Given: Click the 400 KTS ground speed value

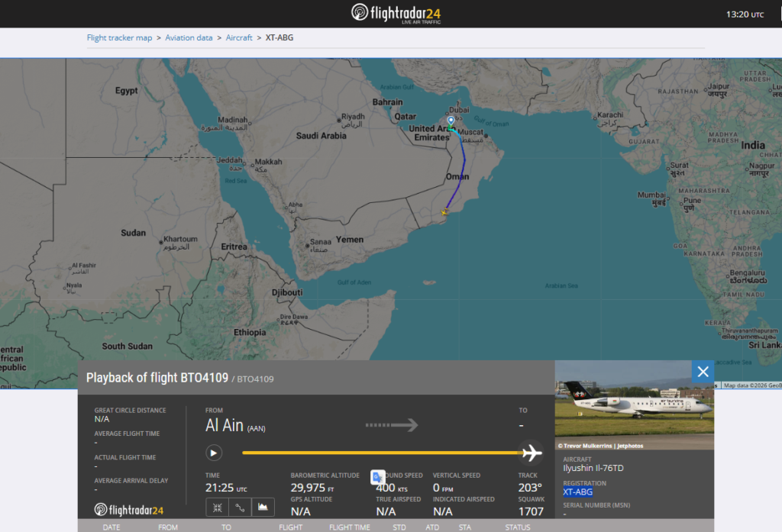Looking at the screenshot, I should tap(392, 488).
